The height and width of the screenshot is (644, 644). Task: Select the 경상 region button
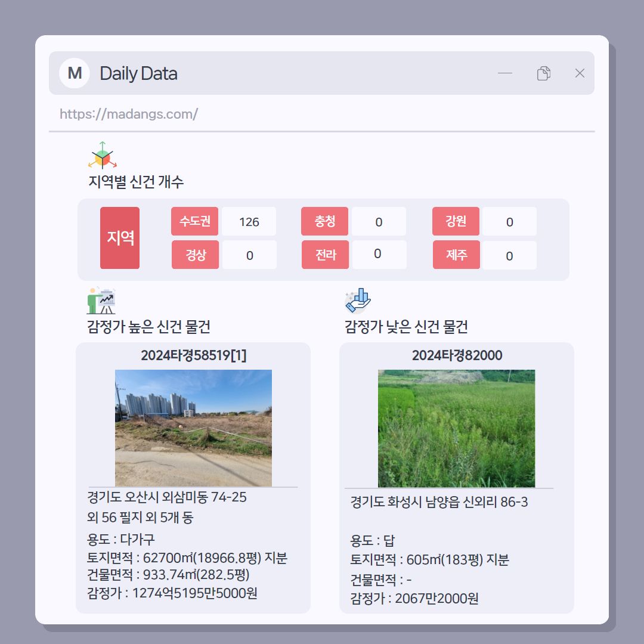(195, 255)
